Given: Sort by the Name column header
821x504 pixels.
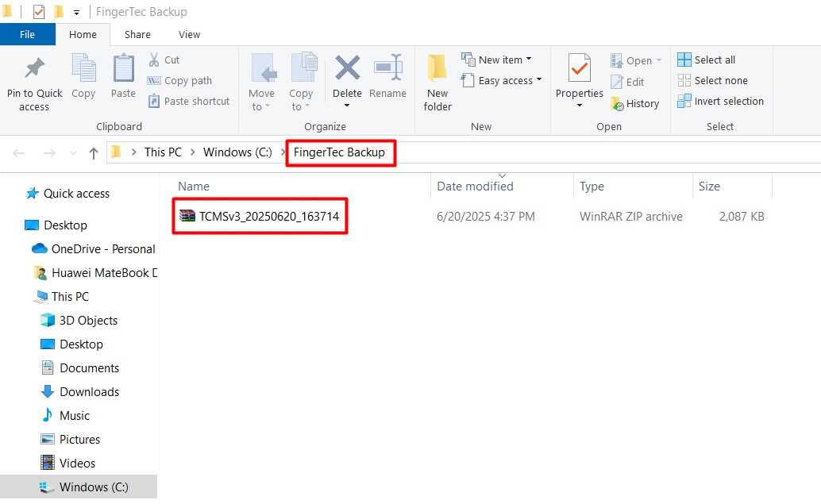Looking at the screenshot, I should click(194, 187).
